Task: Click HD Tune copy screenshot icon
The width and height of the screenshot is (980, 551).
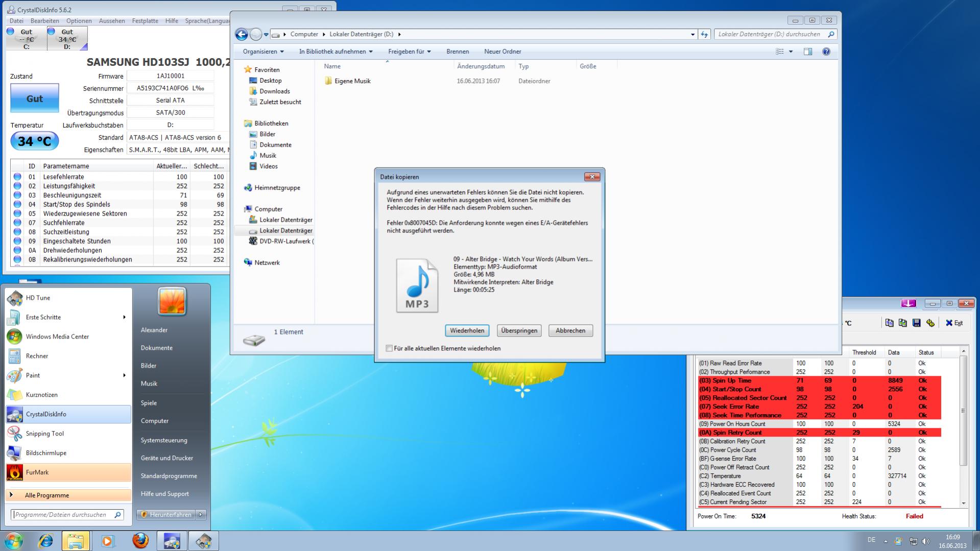Action: [902, 323]
